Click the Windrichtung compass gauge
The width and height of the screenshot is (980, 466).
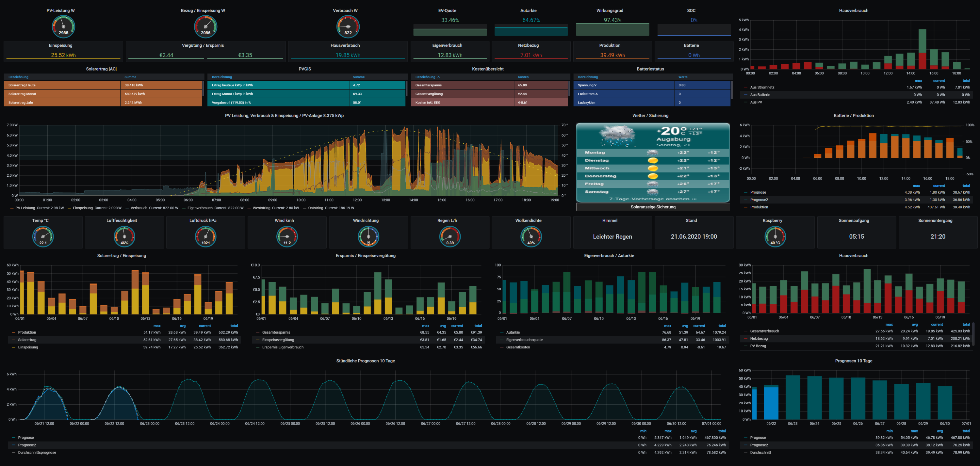(368, 236)
